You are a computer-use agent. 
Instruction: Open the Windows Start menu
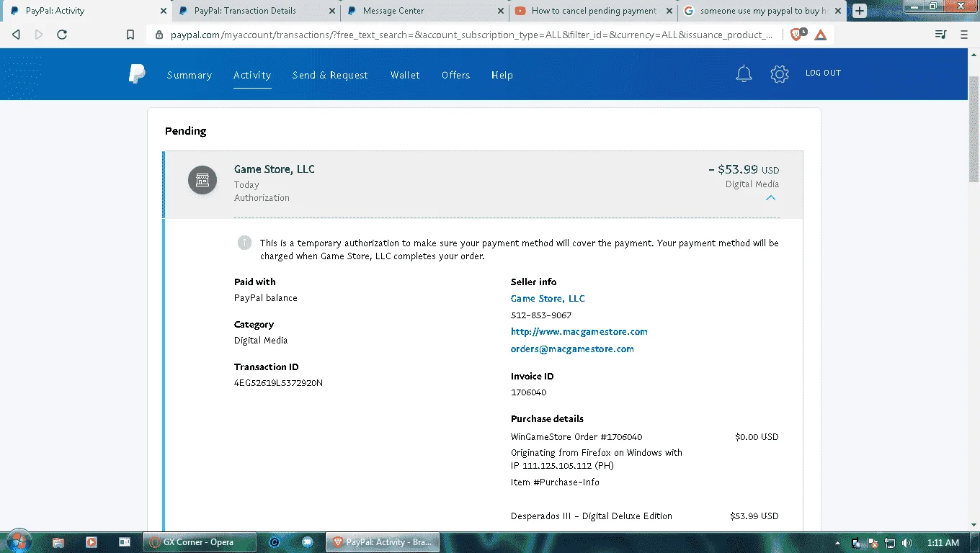tap(17, 541)
